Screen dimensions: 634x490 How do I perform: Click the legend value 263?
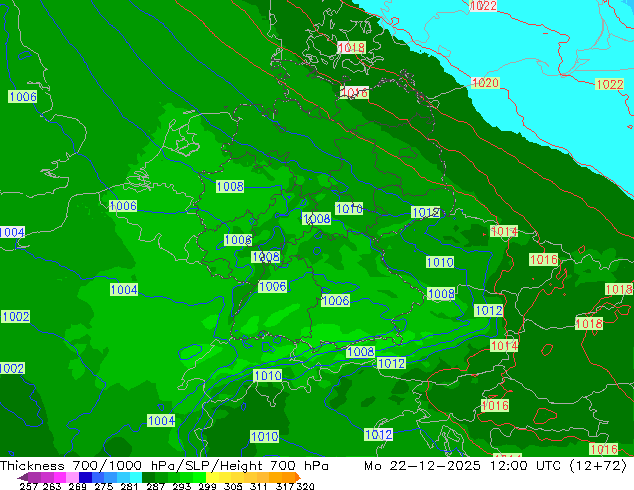click(52, 486)
